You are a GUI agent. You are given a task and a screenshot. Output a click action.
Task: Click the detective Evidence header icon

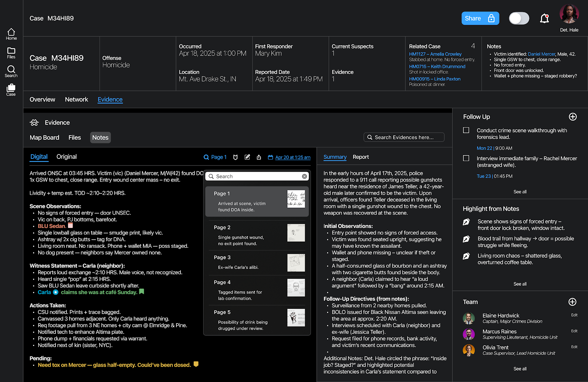tap(34, 122)
